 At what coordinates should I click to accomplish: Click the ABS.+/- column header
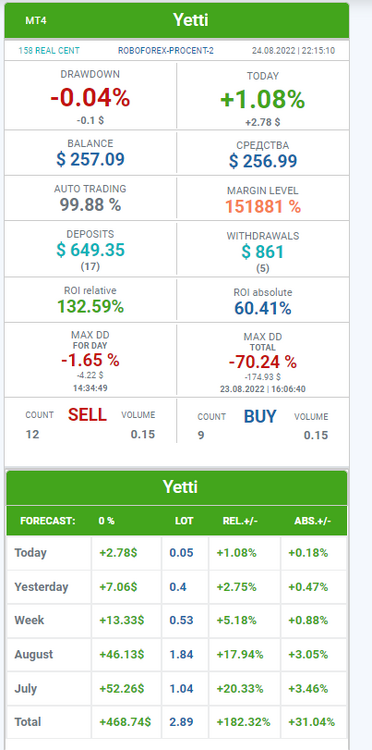coord(313,521)
